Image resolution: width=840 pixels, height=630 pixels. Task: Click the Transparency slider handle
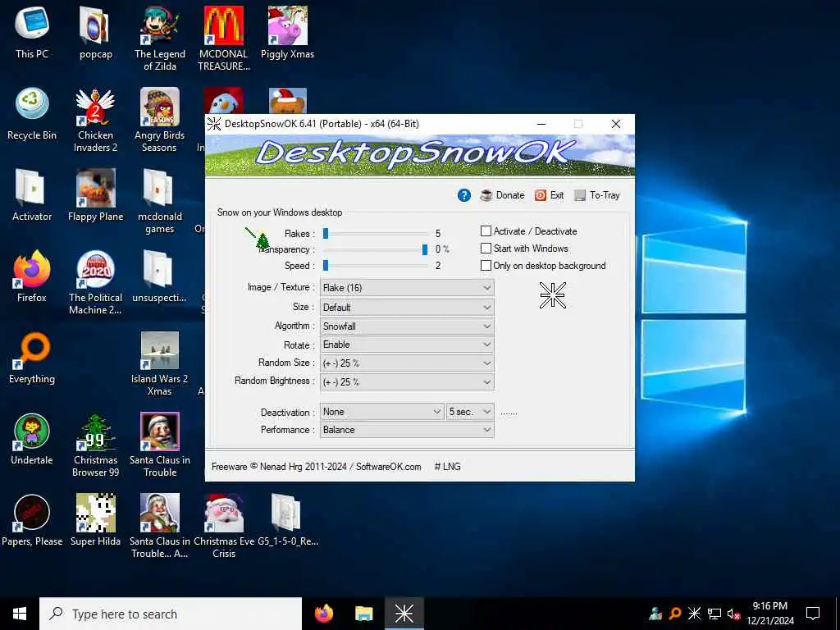pyautogui.click(x=425, y=249)
